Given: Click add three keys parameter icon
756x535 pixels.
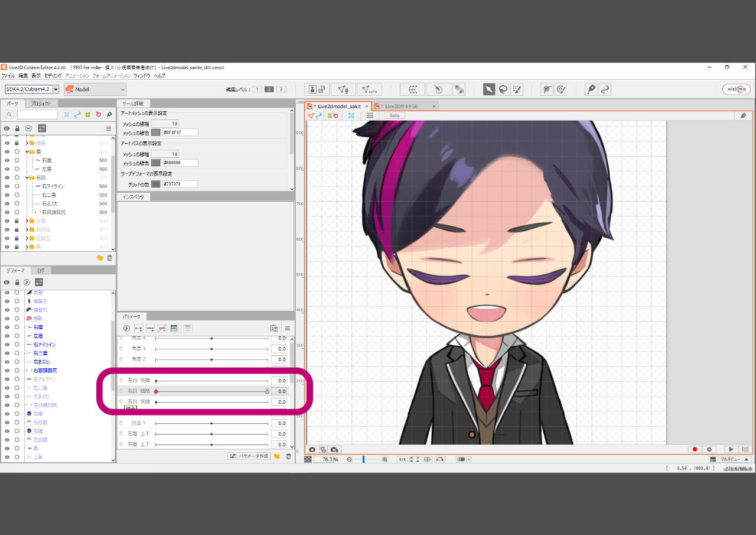Looking at the screenshot, I should (151, 328).
